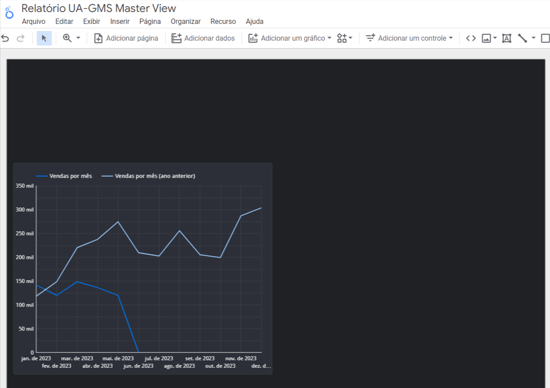Open the Ajuda menu

255,21
